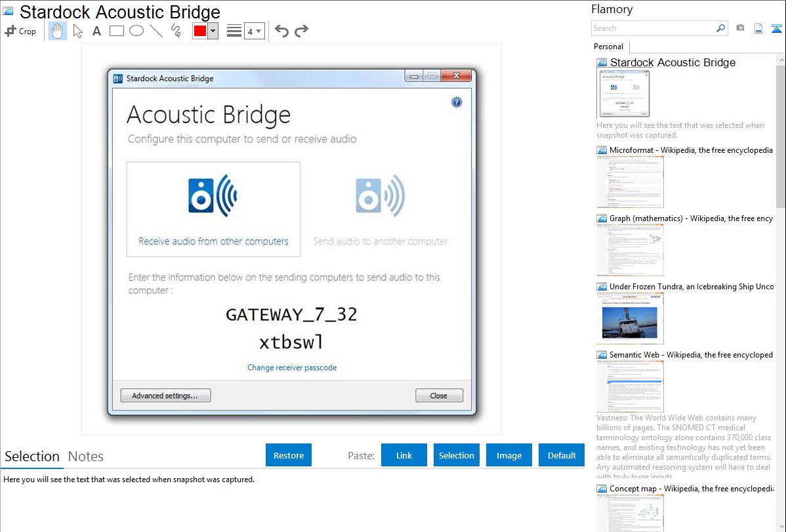Open the Graph (mathematics) snapshot thumbnail
The width and height of the screenshot is (786, 532).
tap(630, 250)
